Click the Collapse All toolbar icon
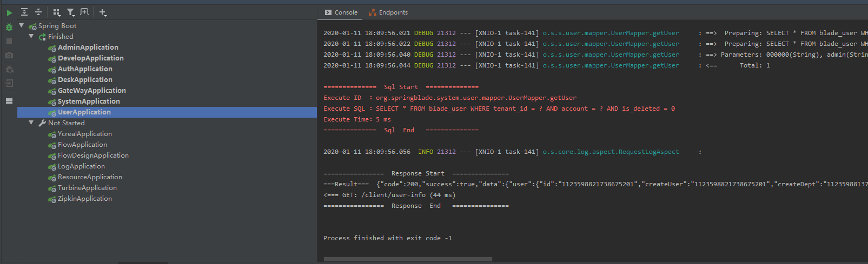This screenshot has height=264, width=868. [x=38, y=12]
